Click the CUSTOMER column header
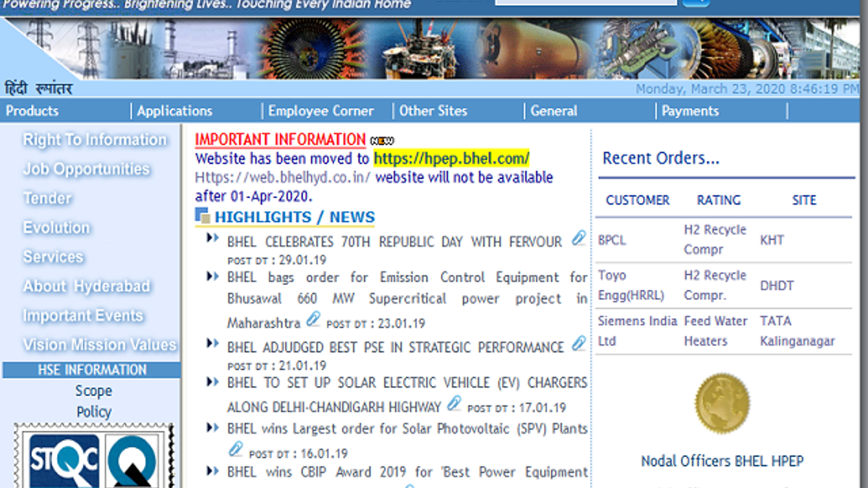Image resolution: width=868 pixels, height=488 pixels. (x=638, y=200)
